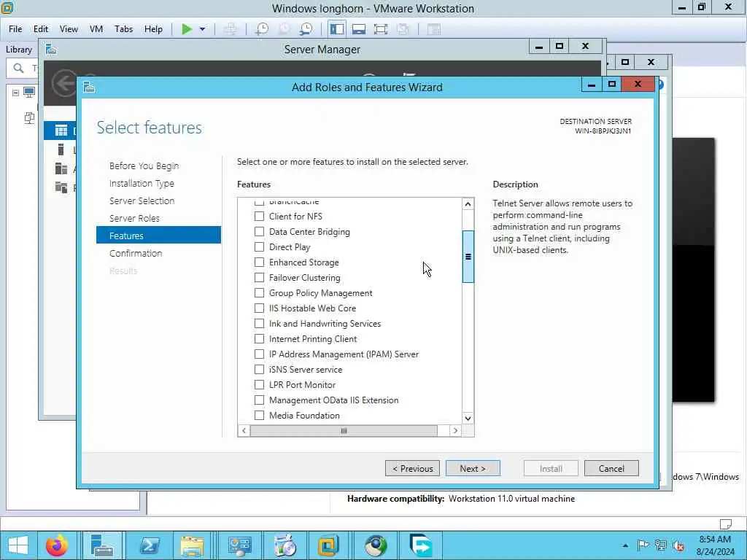Open PowerShell from the taskbar
Screen dimensions: 747x560
click(x=150, y=545)
